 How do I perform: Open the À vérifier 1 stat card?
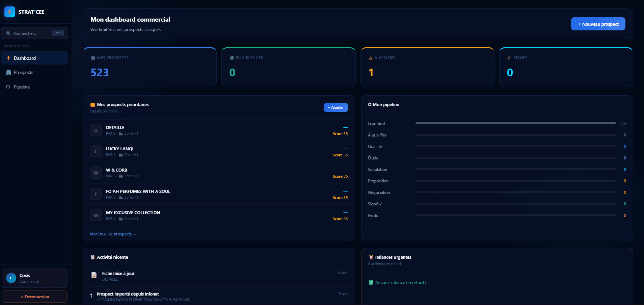[427, 68]
